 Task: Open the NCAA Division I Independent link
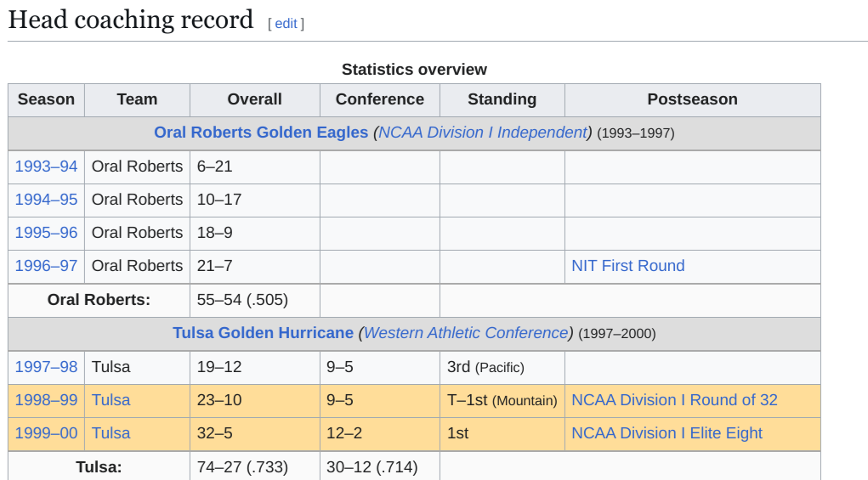click(482, 133)
